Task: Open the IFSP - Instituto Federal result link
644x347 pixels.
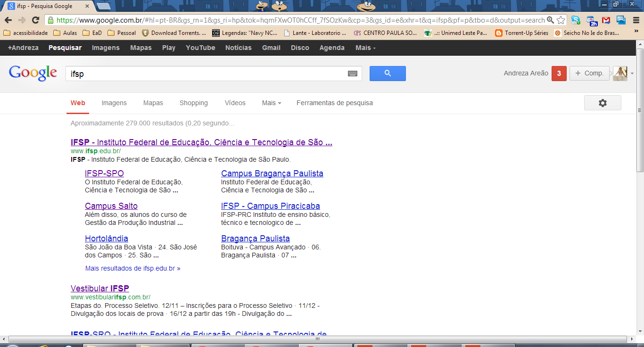Action: [x=201, y=142]
